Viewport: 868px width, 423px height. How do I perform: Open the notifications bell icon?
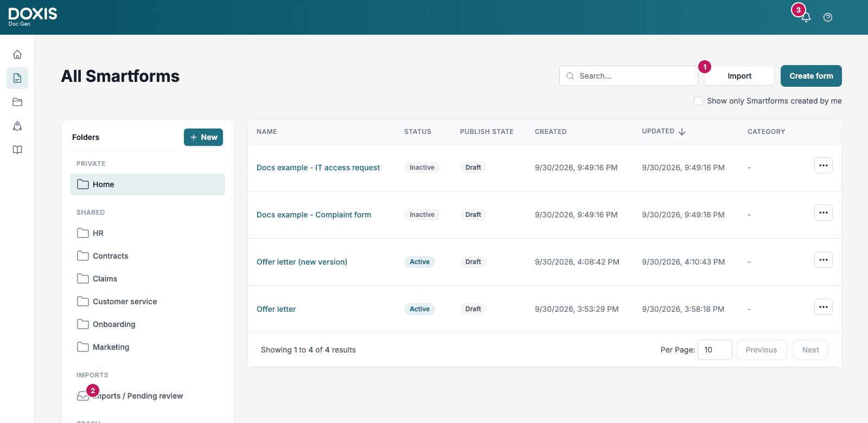click(806, 17)
